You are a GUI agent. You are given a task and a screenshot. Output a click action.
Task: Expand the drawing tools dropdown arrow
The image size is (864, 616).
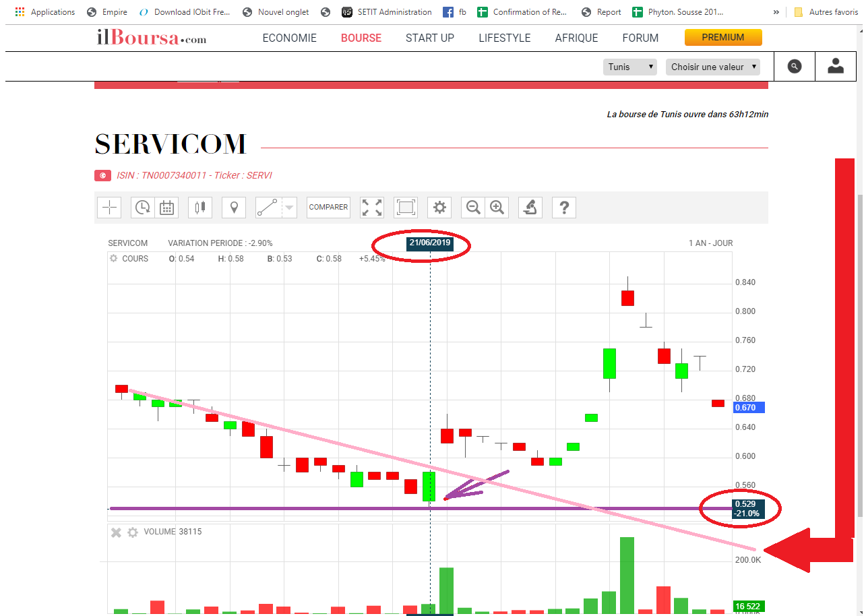[289, 208]
